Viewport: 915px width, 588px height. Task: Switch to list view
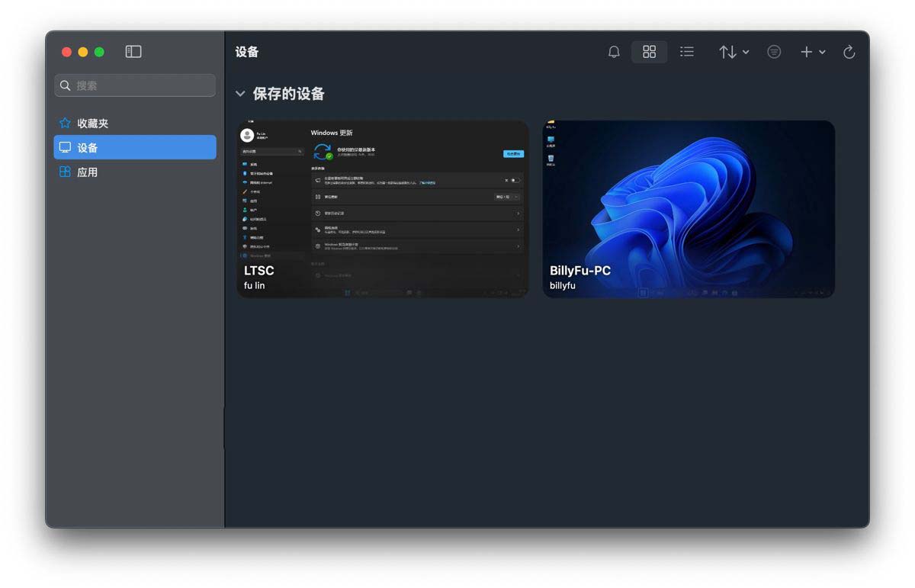[687, 52]
